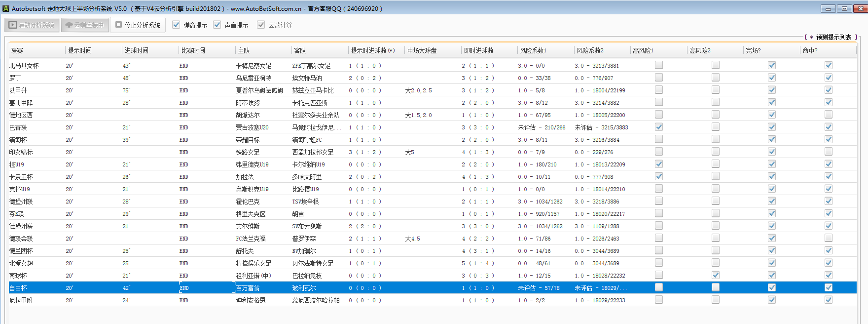Toggle the 弹窗提示 checkbox
Viewport: 868px width, 324px height.
tap(176, 25)
